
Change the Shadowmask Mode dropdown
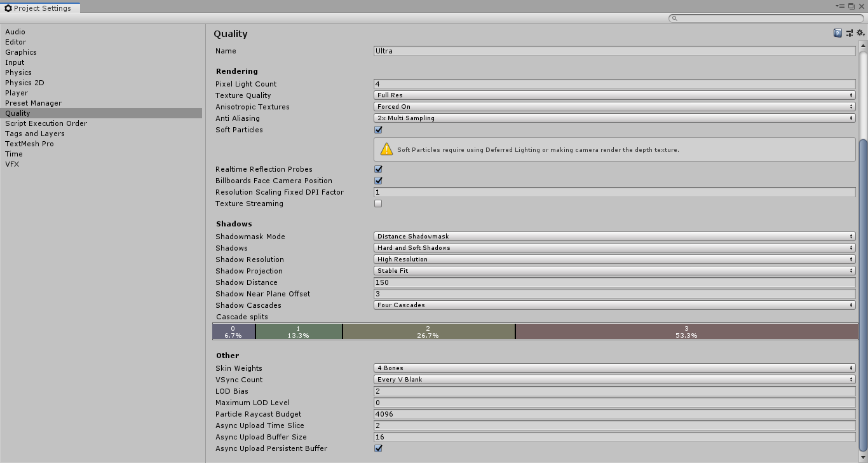[614, 236]
